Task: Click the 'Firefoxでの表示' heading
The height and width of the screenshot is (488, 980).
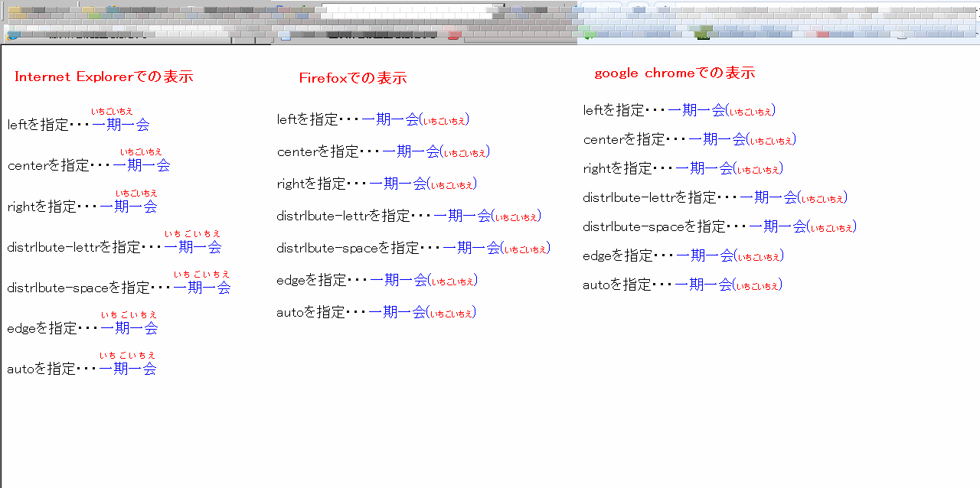Action: coord(353,78)
